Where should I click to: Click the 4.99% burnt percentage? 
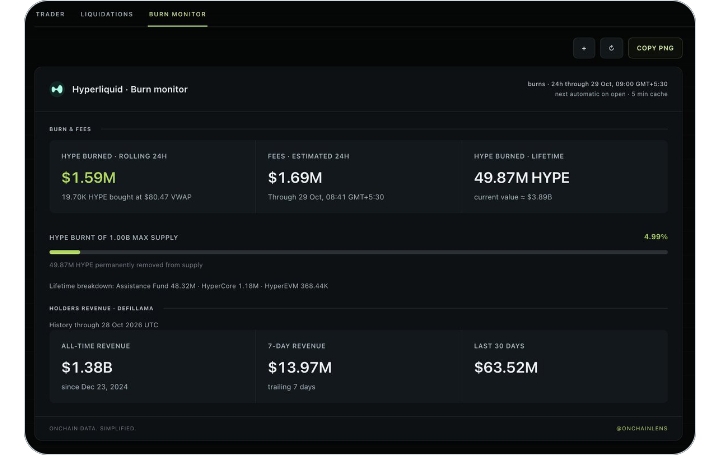tap(656, 237)
